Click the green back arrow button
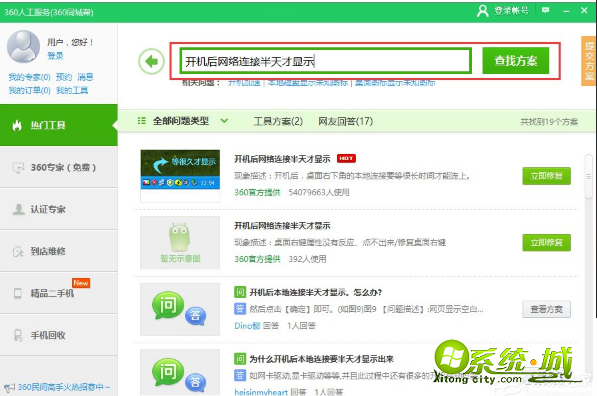 coord(152,61)
